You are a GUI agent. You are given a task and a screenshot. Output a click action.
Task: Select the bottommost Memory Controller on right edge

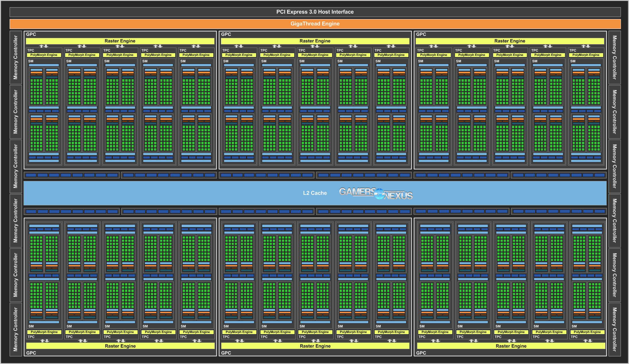point(614,329)
